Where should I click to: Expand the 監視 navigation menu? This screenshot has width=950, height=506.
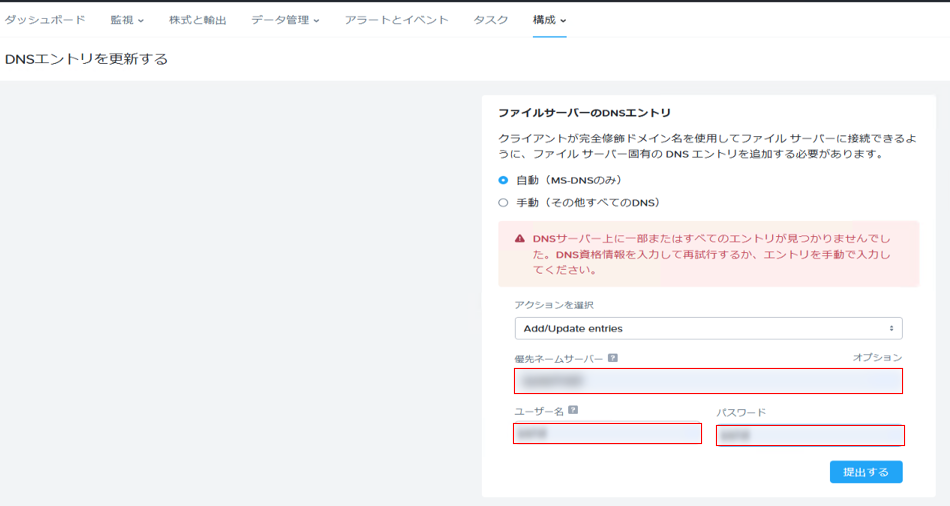coord(127,20)
